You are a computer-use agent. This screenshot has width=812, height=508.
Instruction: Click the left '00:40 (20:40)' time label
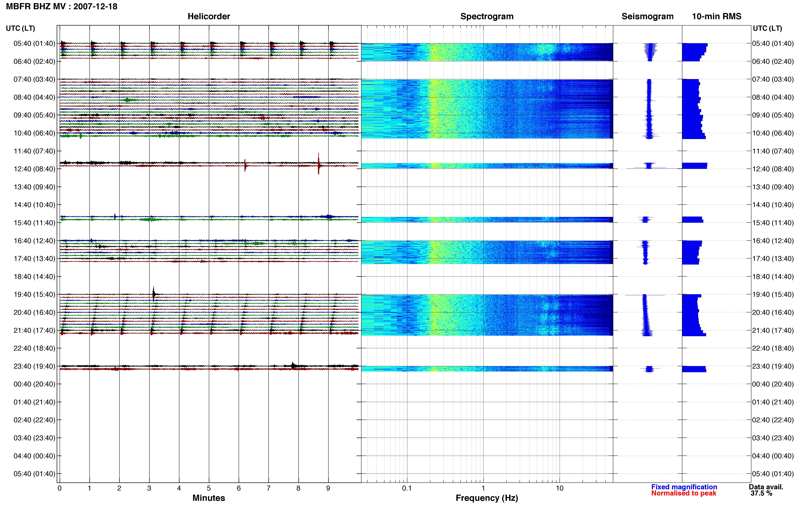click(x=34, y=384)
